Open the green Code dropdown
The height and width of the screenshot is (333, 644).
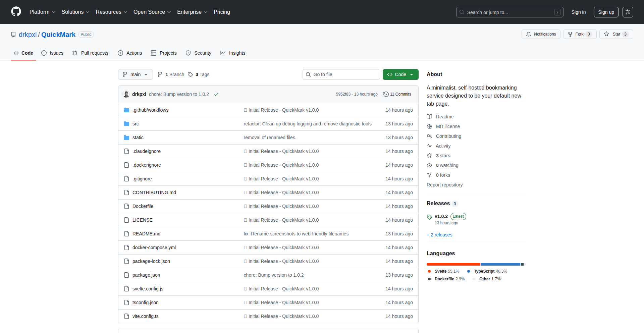click(400, 74)
